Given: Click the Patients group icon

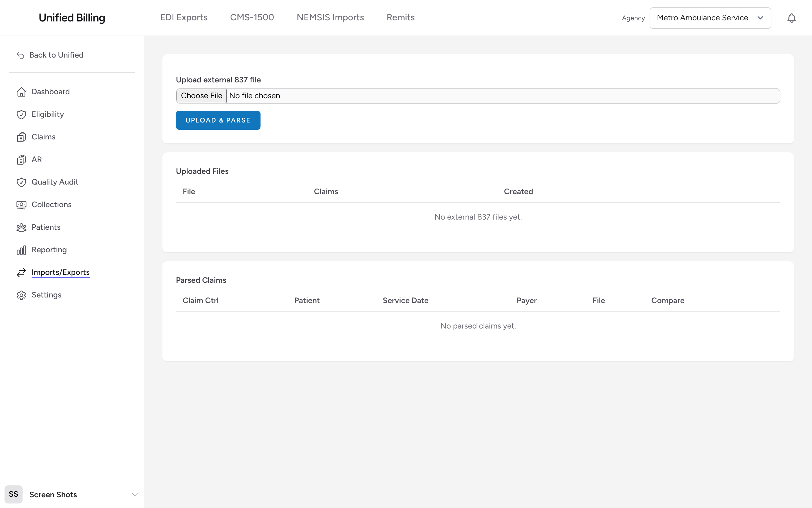Looking at the screenshot, I should coord(21,227).
